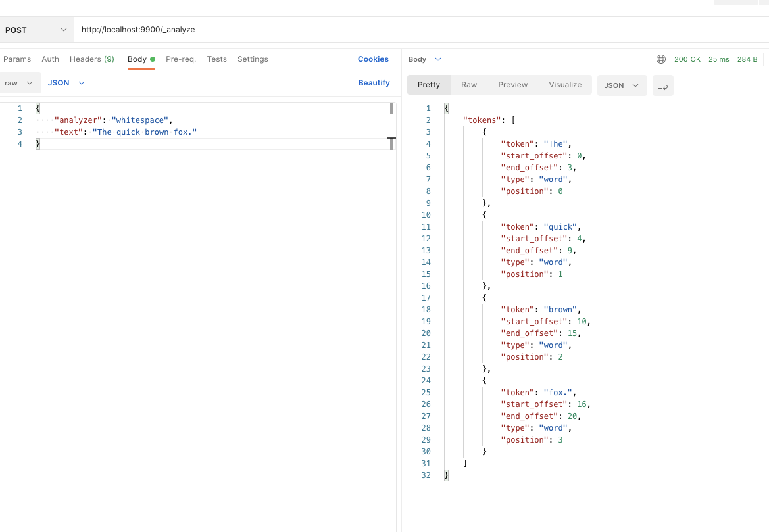
Task: Expand the response Body dropdown
Action: 425,59
